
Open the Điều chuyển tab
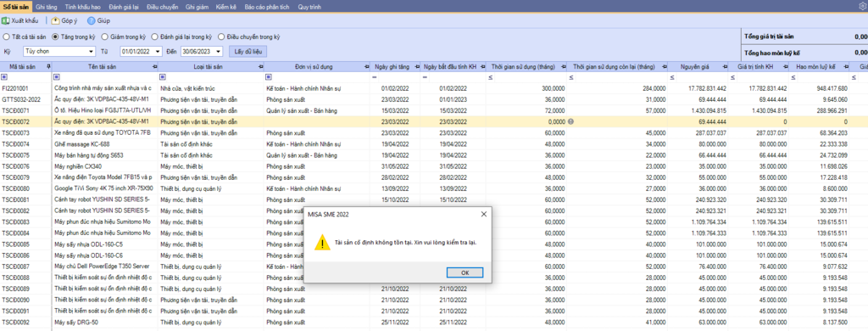click(163, 7)
